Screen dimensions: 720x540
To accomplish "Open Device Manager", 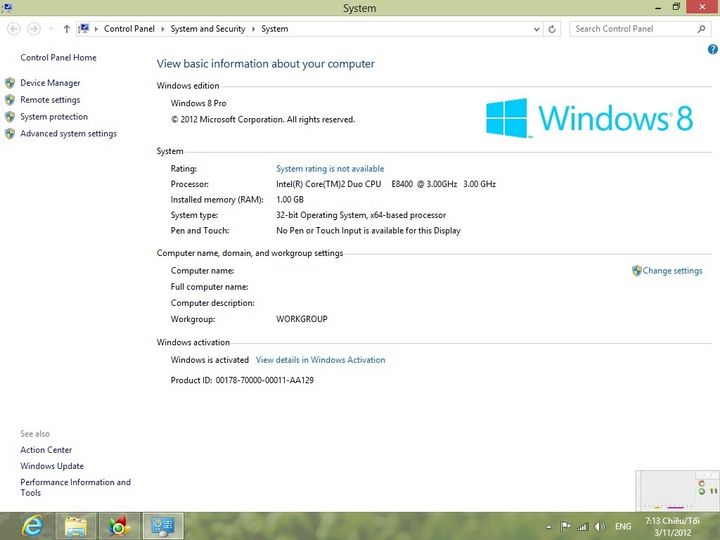I will [50, 83].
